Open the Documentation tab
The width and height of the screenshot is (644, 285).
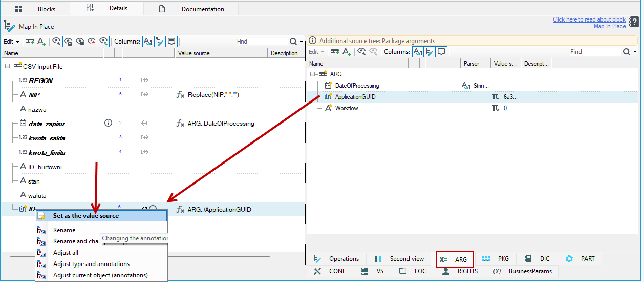tap(190, 9)
